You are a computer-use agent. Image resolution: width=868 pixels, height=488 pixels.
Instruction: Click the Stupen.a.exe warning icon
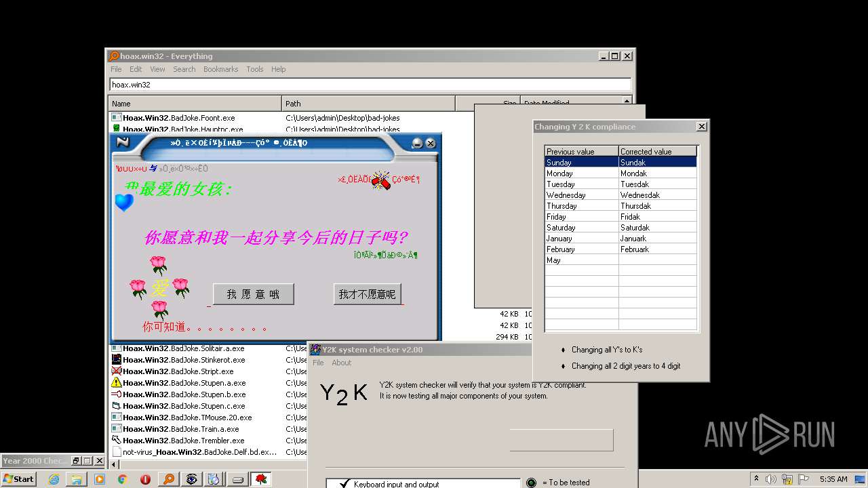117,383
